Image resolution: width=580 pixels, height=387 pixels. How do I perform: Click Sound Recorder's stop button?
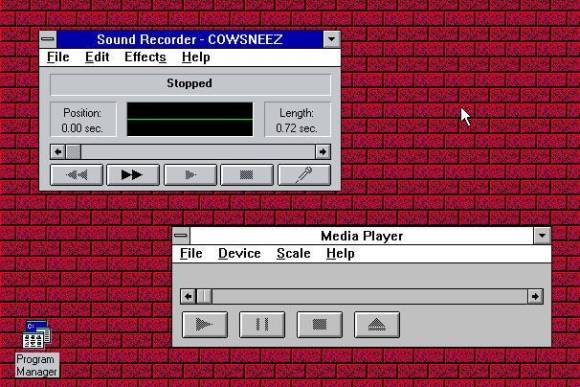pos(247,175)
